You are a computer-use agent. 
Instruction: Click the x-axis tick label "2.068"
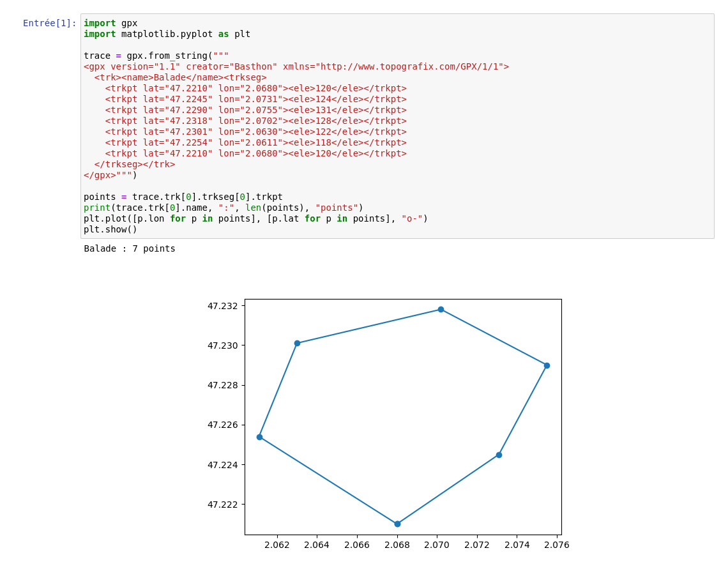397,545
